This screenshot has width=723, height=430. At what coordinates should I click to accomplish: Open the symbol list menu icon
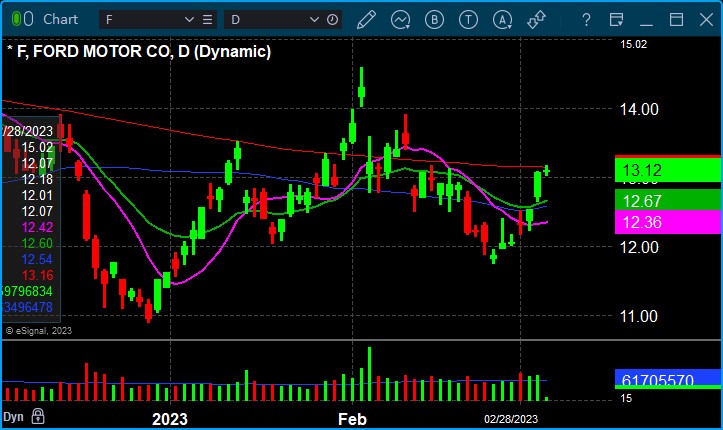point(207,19)
